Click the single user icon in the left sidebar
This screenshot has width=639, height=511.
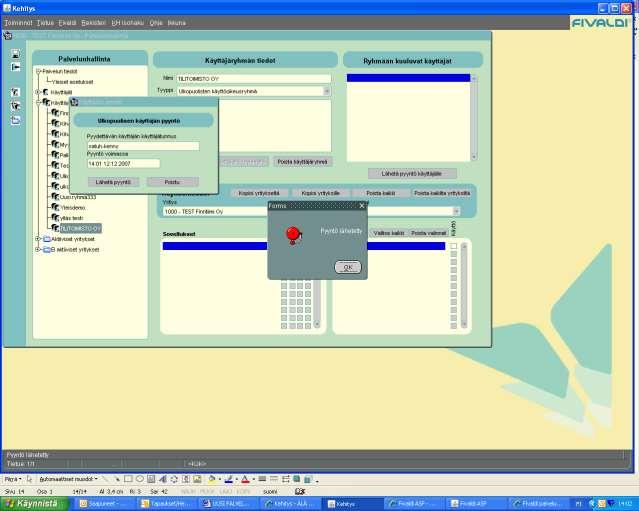pyautogui.click(x=15, y=93)
